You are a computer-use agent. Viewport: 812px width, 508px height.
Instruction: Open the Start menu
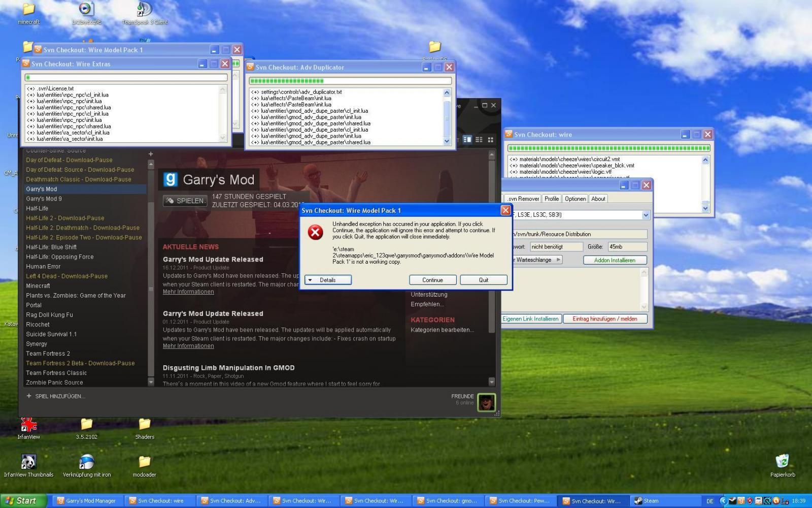(x=23, y=501)
